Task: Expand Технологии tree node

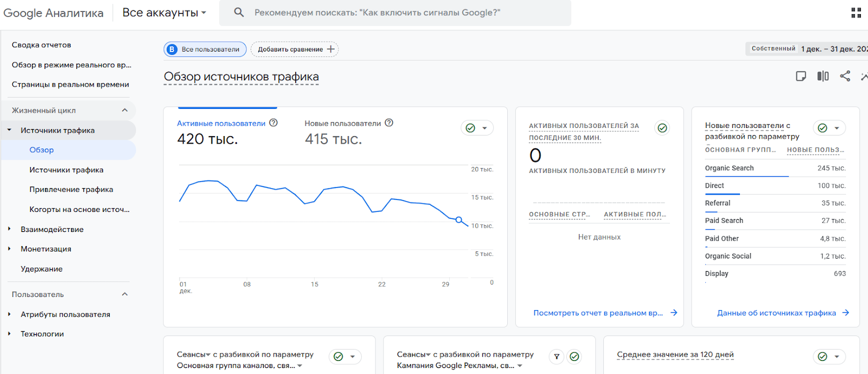Action: pyautogui.click(x=9, y=334)
